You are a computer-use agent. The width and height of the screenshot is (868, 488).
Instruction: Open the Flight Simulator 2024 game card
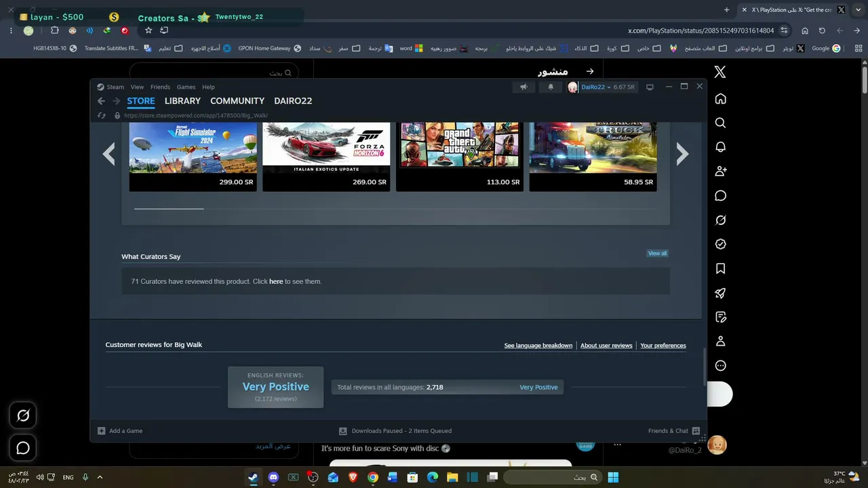[193, 157]
